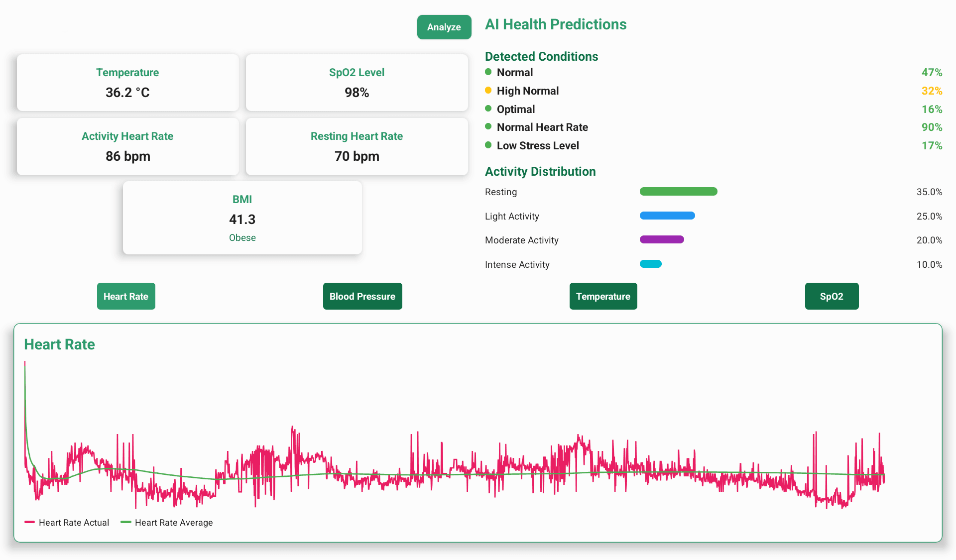Switch to the Heart Rate chart tab
Screen dimensions: 956x560
coord(126,296)
